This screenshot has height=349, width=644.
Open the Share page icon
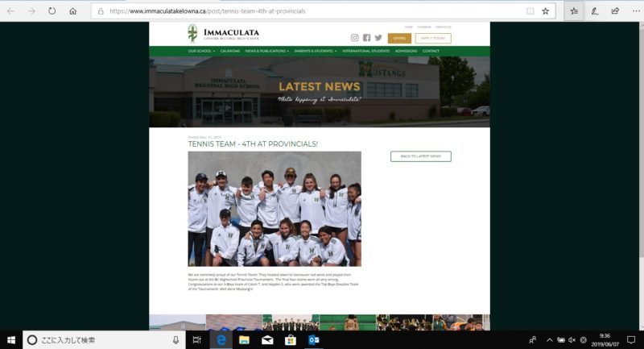[615, 11]
